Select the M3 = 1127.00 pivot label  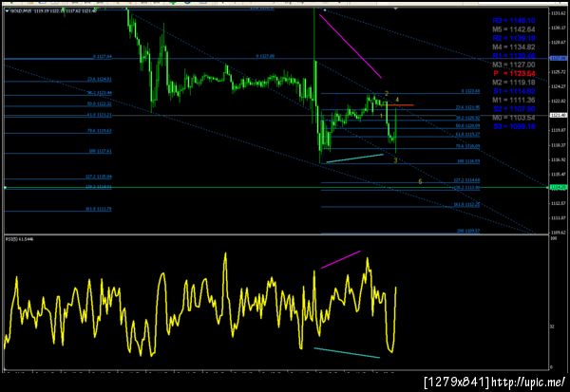coord(514,65)
